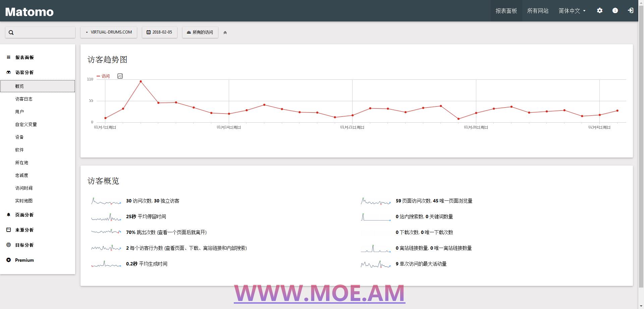This screenshot has height=309, width=644.
Task: Click the 页面分析 bell icon
Action: pos(9,215)
